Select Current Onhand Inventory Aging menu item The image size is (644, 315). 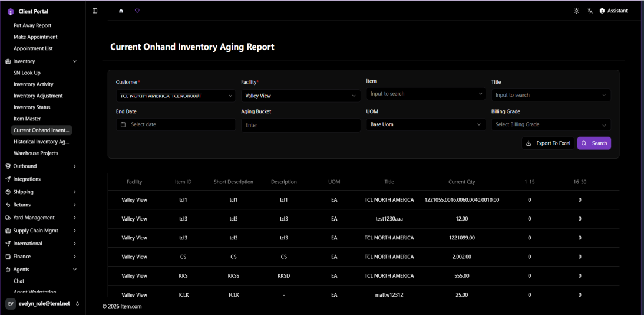coord(41,130)
